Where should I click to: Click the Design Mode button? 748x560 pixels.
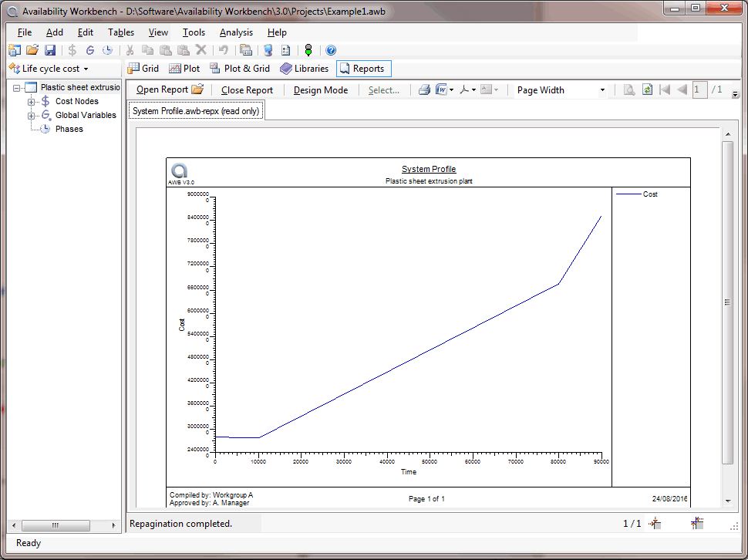pyautogui.click(x=321, y=89)
